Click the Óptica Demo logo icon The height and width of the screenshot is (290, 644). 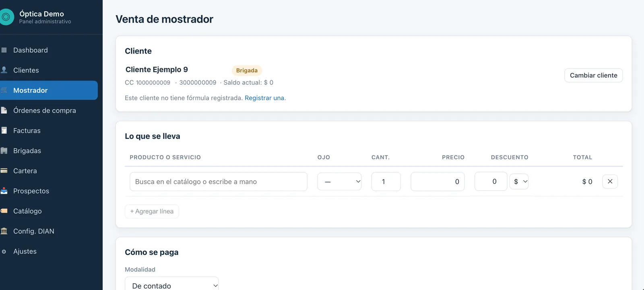[6, 17]
